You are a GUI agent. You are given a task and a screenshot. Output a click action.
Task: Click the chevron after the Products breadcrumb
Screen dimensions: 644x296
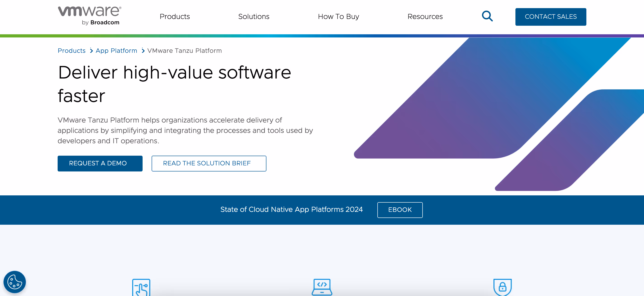[91, 51]
